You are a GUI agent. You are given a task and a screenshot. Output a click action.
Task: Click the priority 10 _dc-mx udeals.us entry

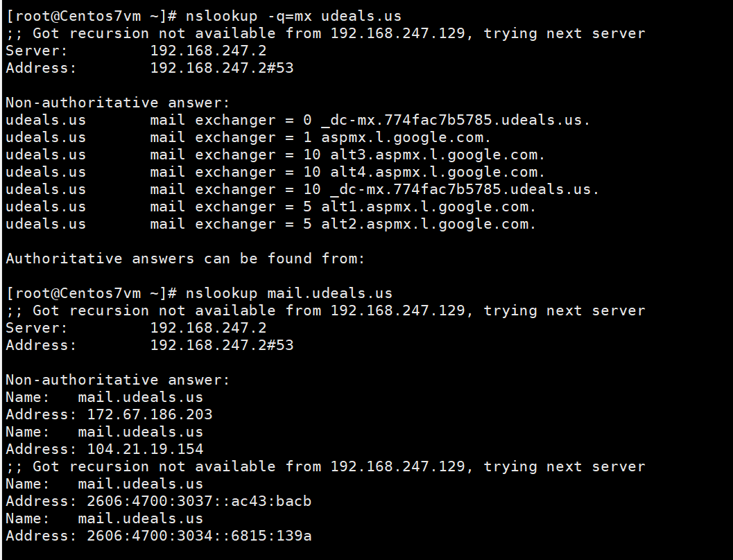click(460, 189)
